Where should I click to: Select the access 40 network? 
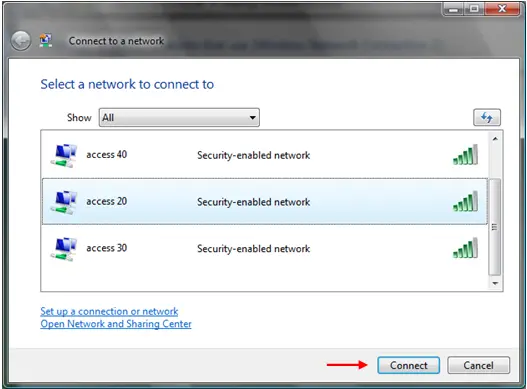265,155
